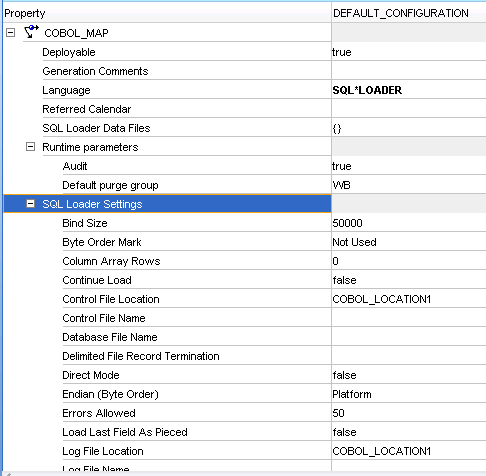Click Log File Location value COBOL_LOCATION1
The height and width of the screenshot is (476, 486).
coord(382,451)
